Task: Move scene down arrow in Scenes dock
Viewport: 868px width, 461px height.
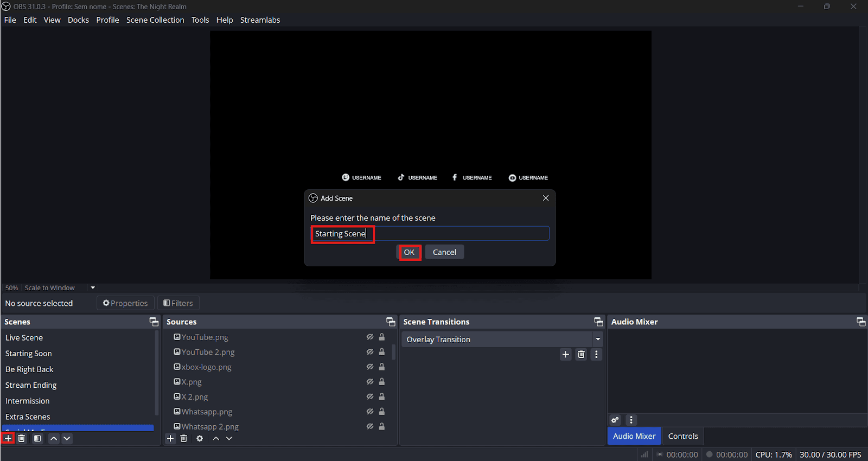Action: tap(67, 438)
